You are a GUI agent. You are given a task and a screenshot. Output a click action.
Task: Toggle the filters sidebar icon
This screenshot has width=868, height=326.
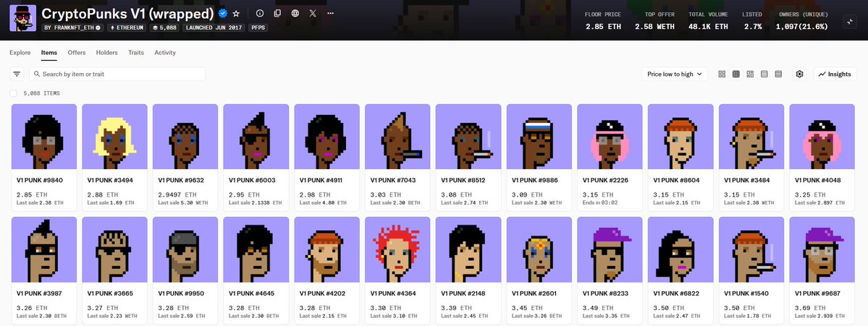(x=17, y=74)
